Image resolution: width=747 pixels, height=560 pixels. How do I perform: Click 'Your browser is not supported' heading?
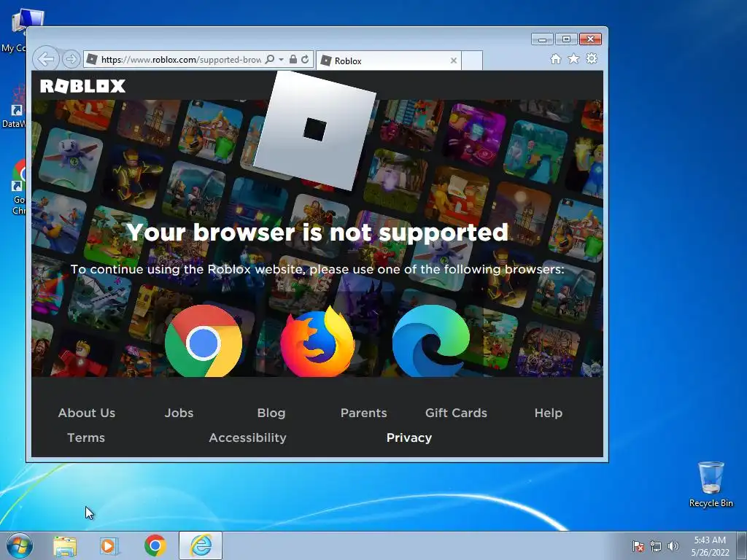tap(317, 233)
